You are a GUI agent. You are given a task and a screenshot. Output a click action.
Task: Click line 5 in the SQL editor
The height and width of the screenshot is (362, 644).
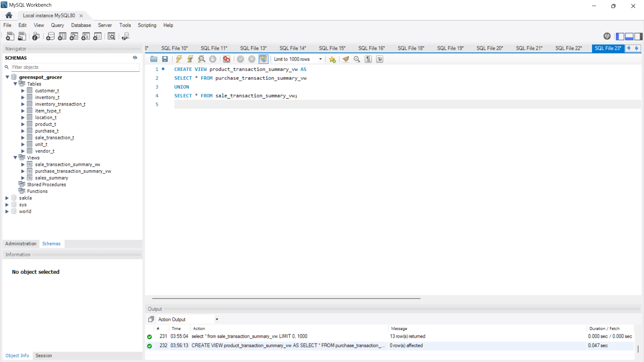click(x=407, y=105)
